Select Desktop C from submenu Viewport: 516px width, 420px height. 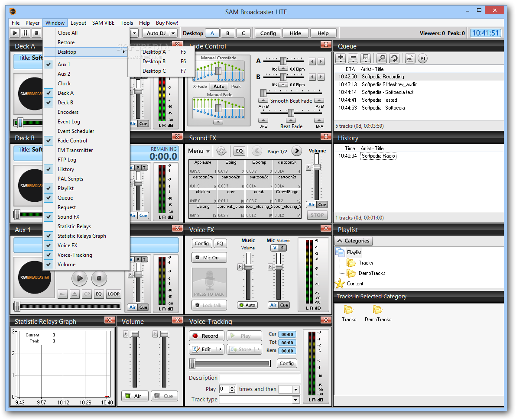161,71
